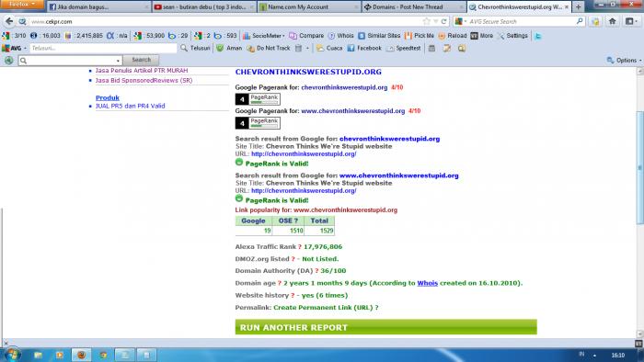
Task: Click the Twitter bird icon in toolbar
Action: point(537,36)
